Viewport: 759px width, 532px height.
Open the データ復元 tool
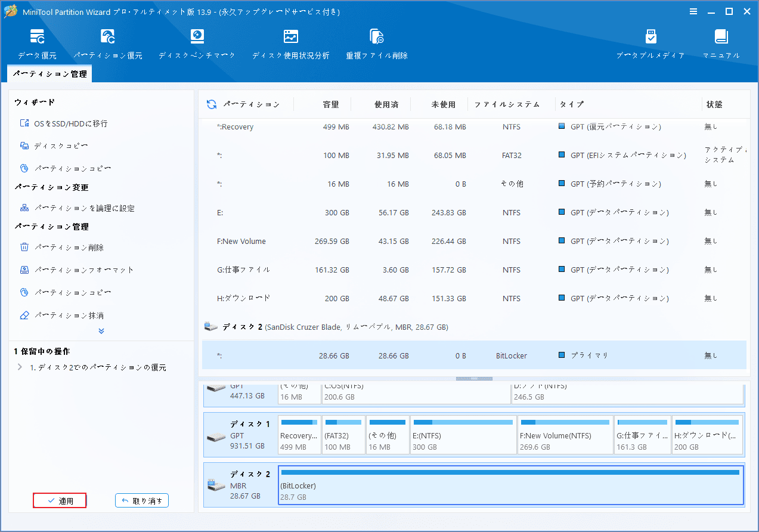coord(37,44)
